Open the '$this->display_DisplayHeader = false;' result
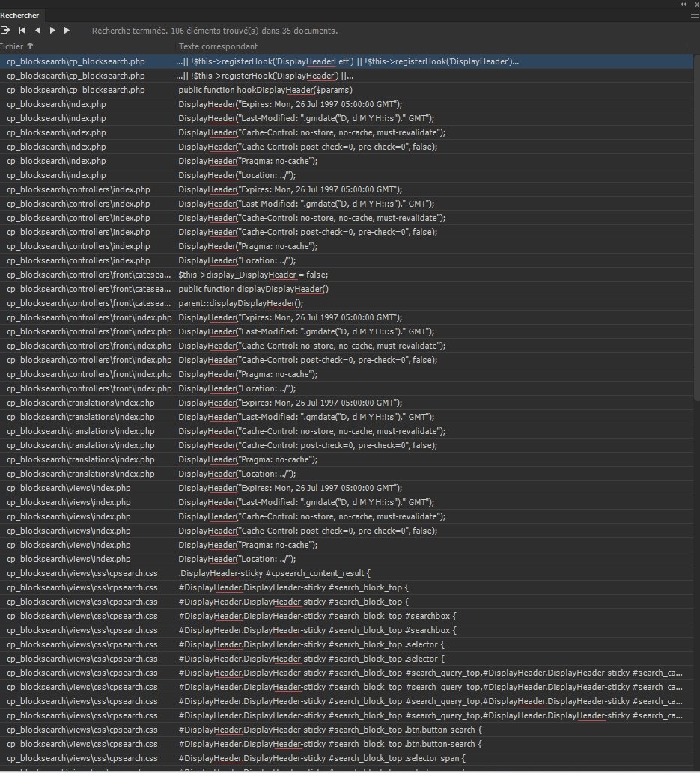The width and height of the screenshot is (700, 773). click(347, 275)
